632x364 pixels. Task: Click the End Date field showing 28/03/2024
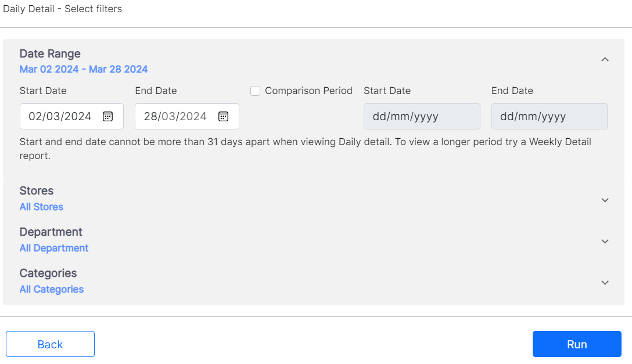point(175,116)
